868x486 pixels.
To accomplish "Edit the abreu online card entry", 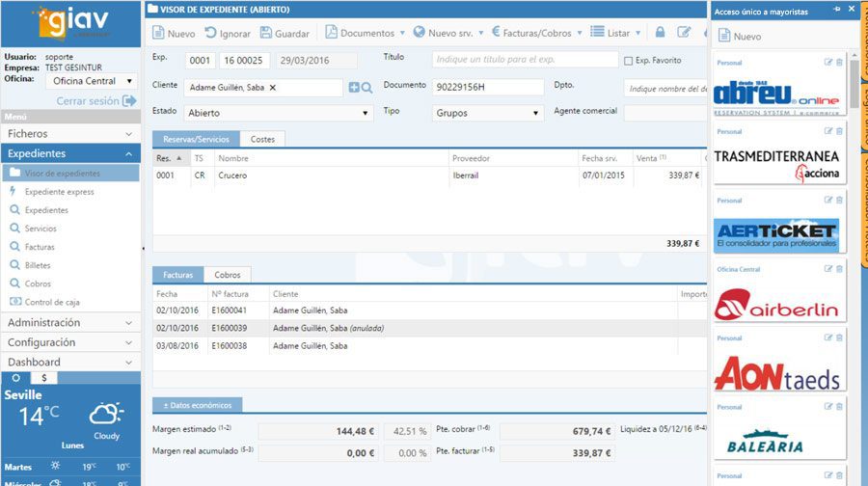I will (x=828, y=63).
